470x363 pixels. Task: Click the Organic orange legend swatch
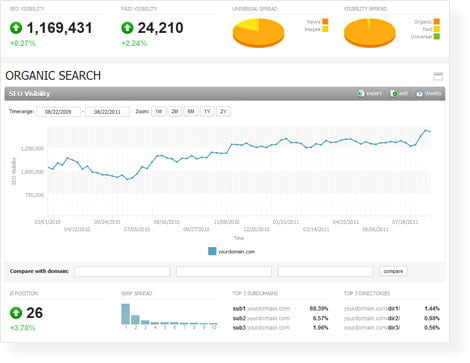pos(436,22)
